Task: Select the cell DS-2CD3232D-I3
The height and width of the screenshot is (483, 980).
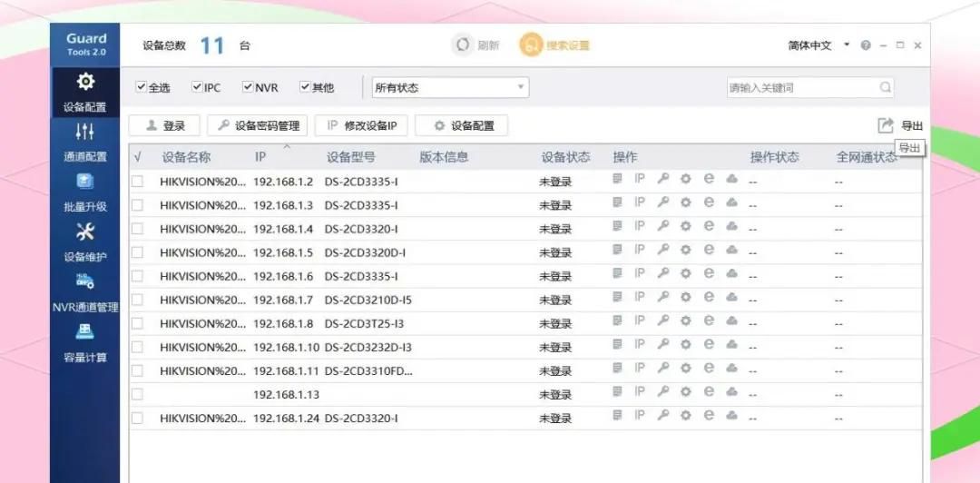Action: [x=368, y=347]
